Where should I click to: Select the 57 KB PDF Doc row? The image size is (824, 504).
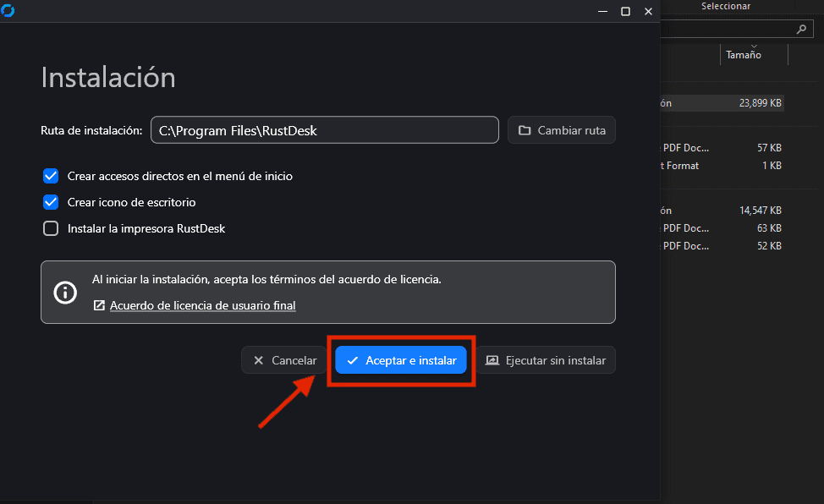(722, 148)
